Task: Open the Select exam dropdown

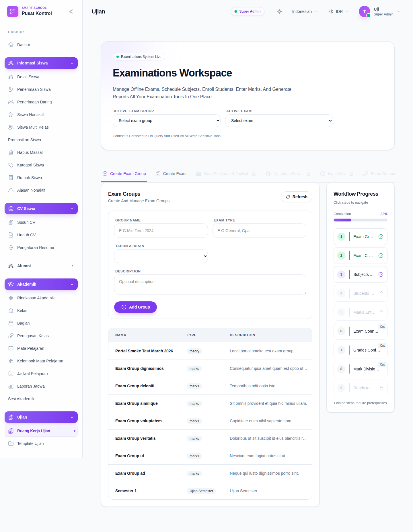Action: (x=279, y=121)
